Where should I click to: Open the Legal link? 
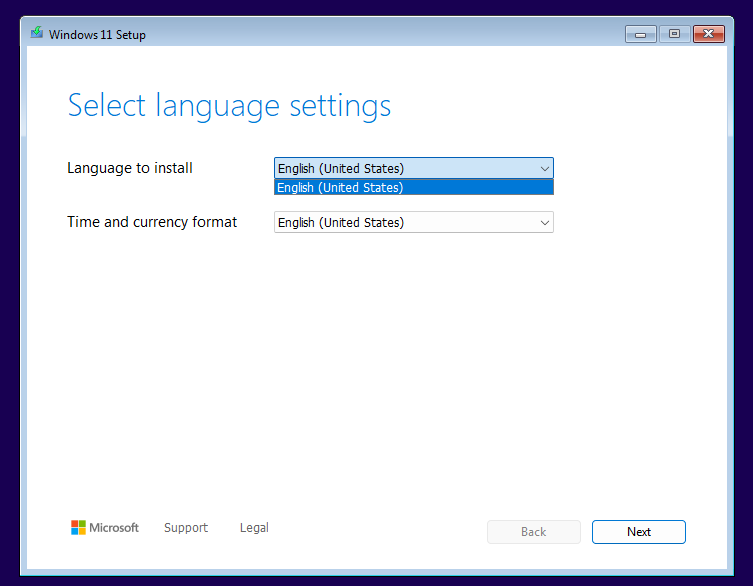(254, 527)
